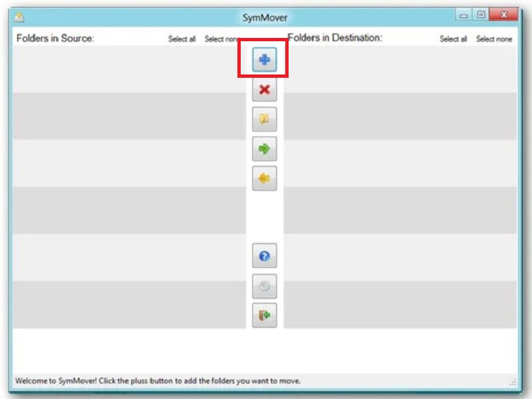Click the Welcome to SymMover status bar message
Viewport: 532px width, 399px height.
click(158, 381)
